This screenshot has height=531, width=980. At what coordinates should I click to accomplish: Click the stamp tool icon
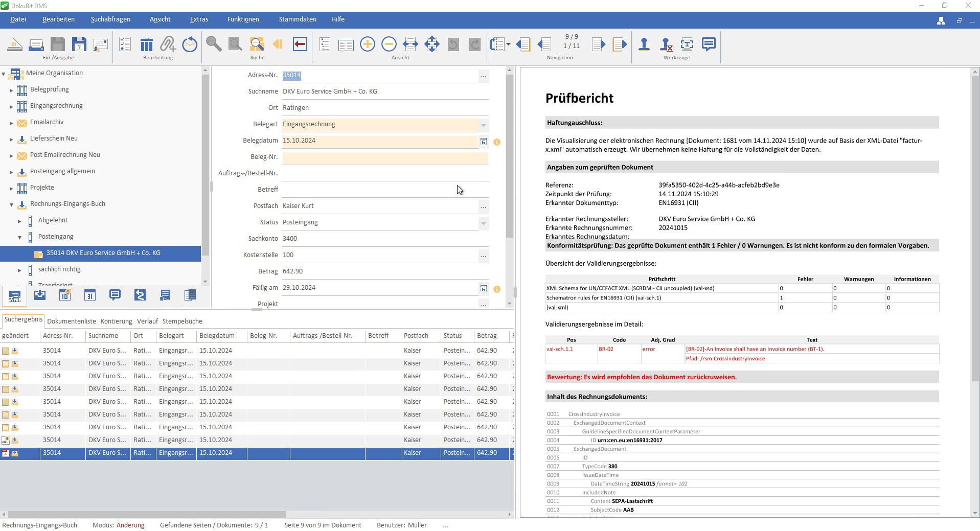pyautogui.click(x=644, y=44)
